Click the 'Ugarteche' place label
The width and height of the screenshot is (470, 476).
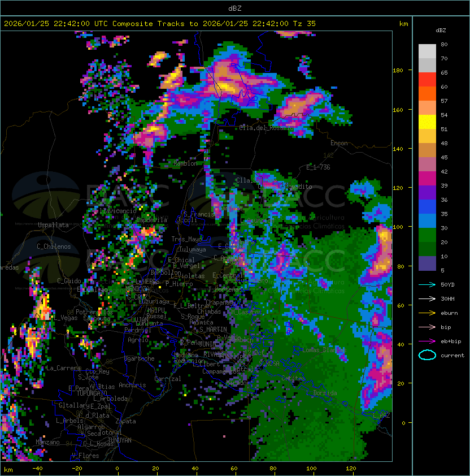(140, 359)
